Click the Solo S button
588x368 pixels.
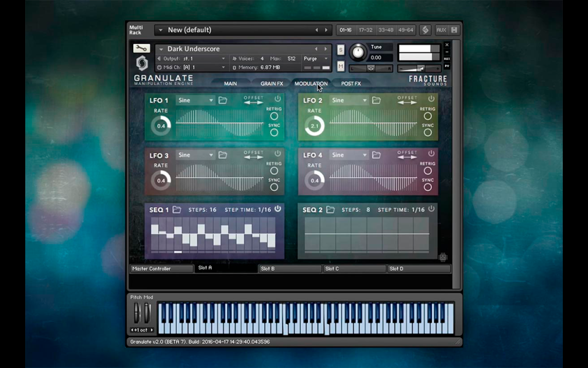(341, 49)
